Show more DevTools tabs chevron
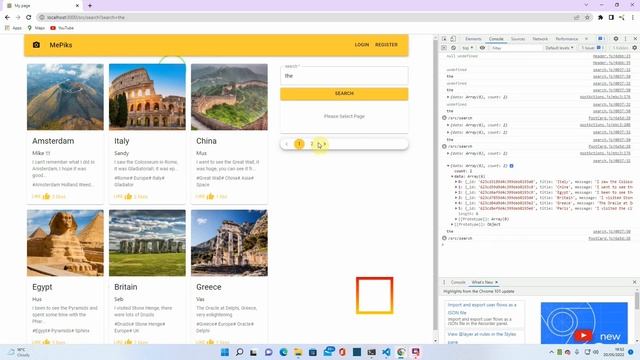Screen dimensions: 640x360 [x=587, y=39]
